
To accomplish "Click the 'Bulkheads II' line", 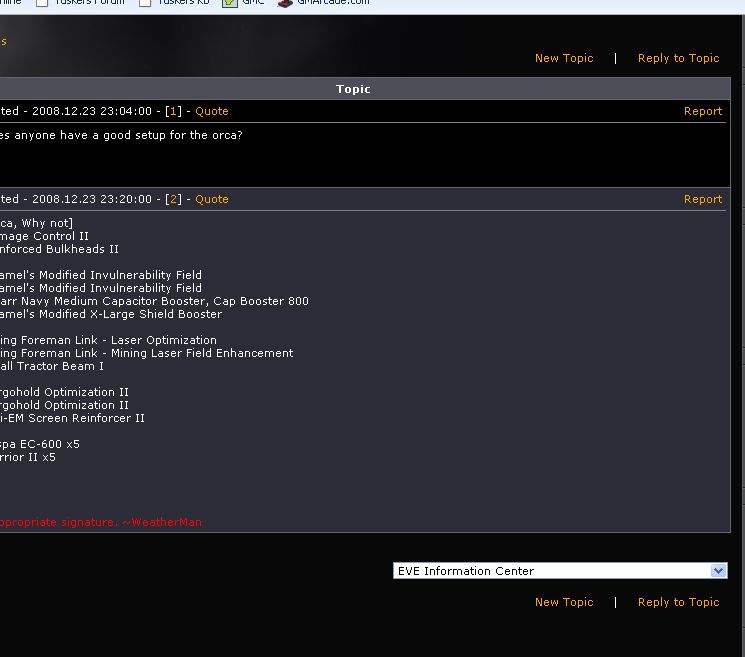I will click(82, 249).
